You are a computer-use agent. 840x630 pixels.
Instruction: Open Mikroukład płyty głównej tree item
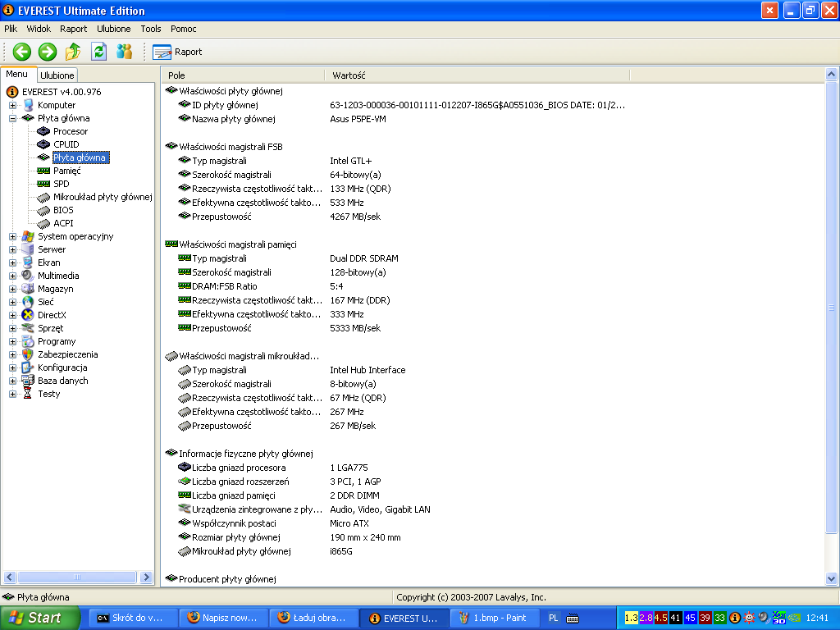pos(103,197)
